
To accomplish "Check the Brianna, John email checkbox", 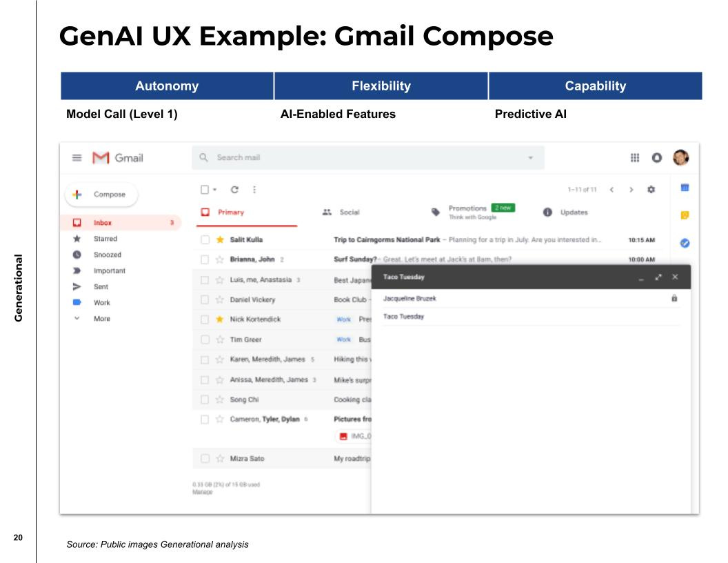I will tap(204, 259).
